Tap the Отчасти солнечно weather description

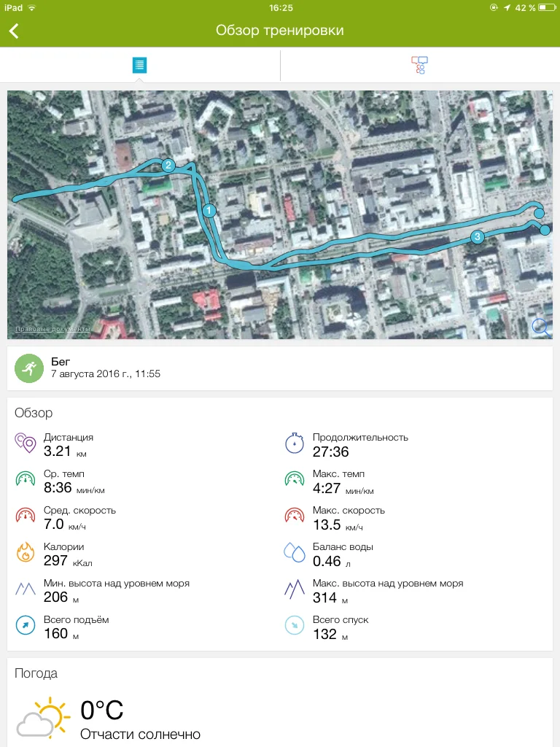140,734
